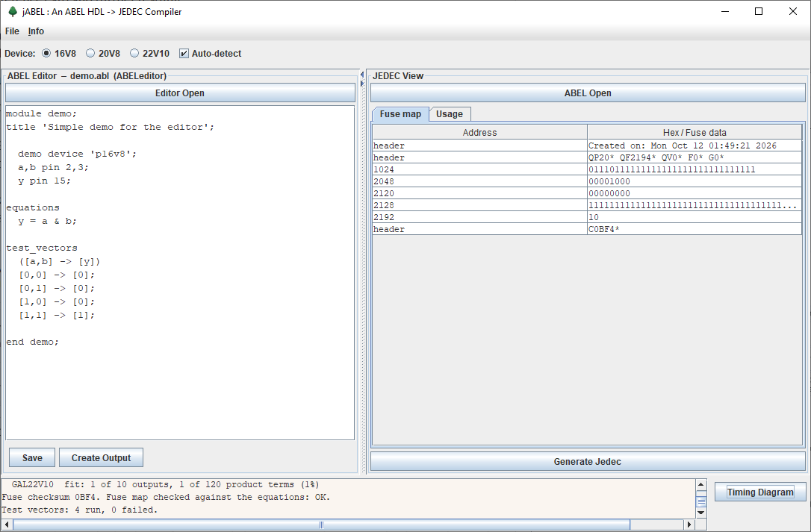Screen dimensions: 811x532
Task: Click the 'module demo;' line in editor
Action: coord(41,113)
